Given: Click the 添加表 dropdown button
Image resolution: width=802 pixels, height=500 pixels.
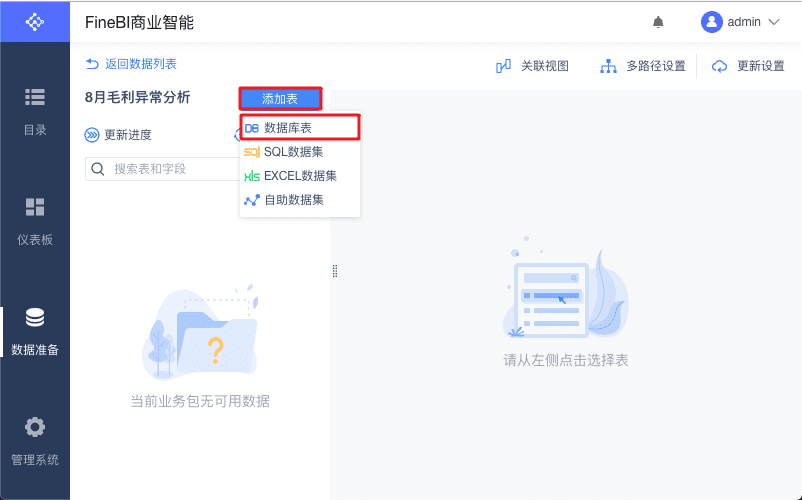Looking at the screenshot, I should pyautogui.click(x=280, y=99).
